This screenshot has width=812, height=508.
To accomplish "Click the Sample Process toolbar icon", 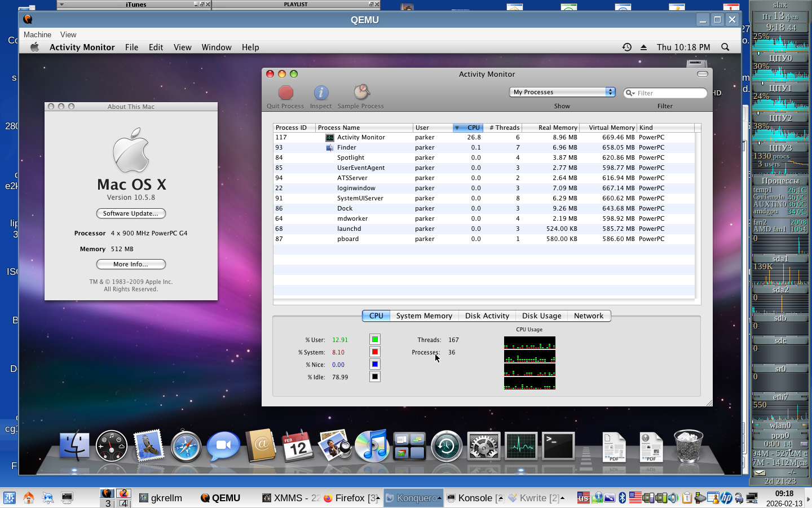I will point(361,92).
